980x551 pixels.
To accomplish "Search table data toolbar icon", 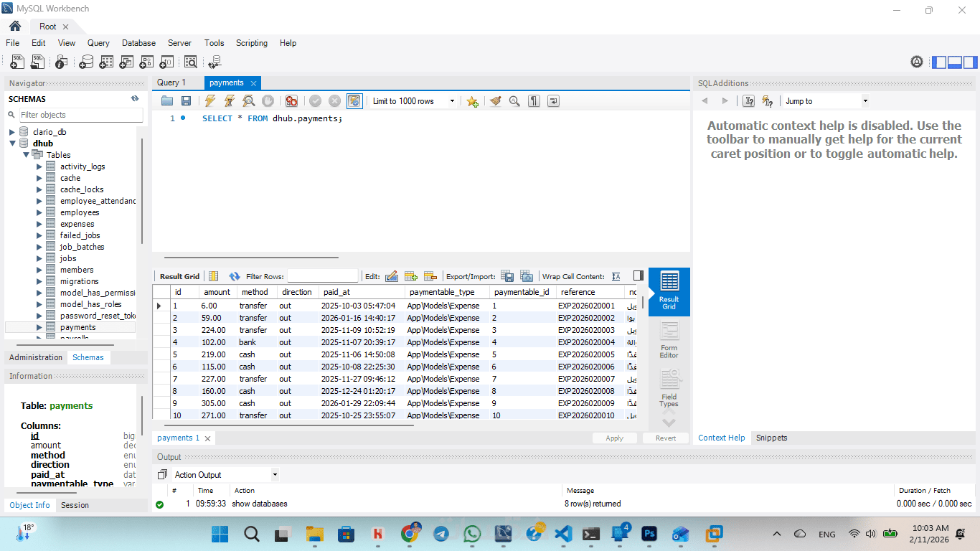I will (x=191, y=62).
